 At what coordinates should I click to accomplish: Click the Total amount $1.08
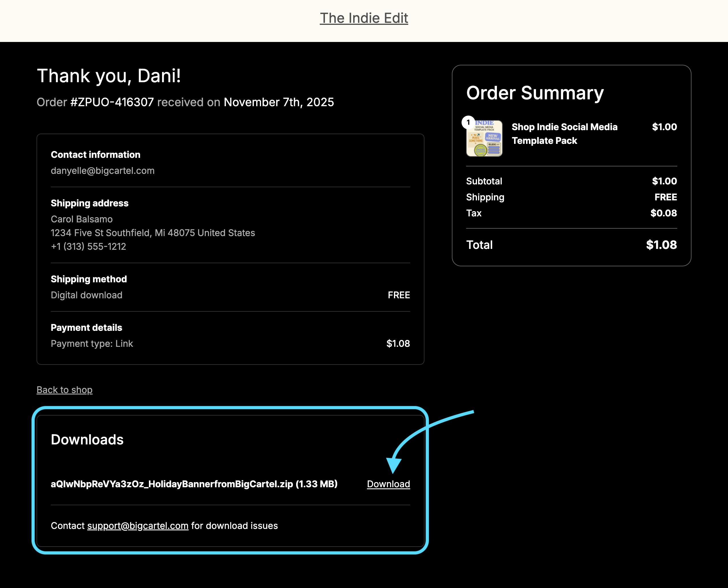661,245
